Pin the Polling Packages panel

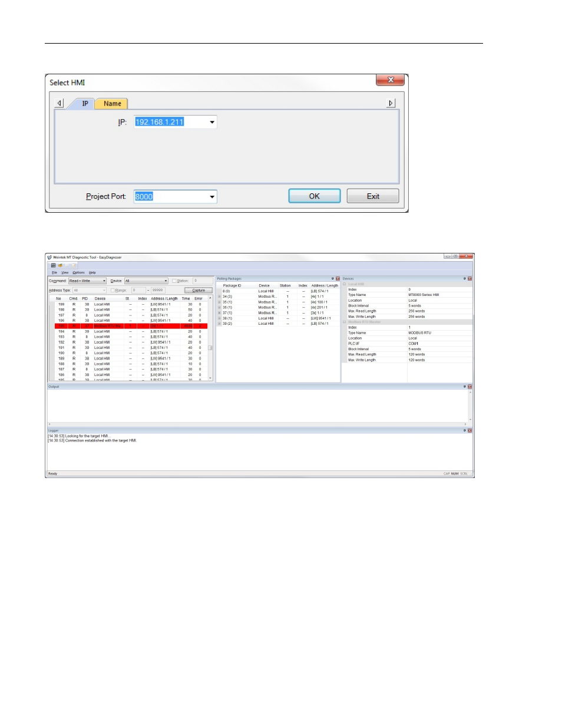(x=332, y=279)
